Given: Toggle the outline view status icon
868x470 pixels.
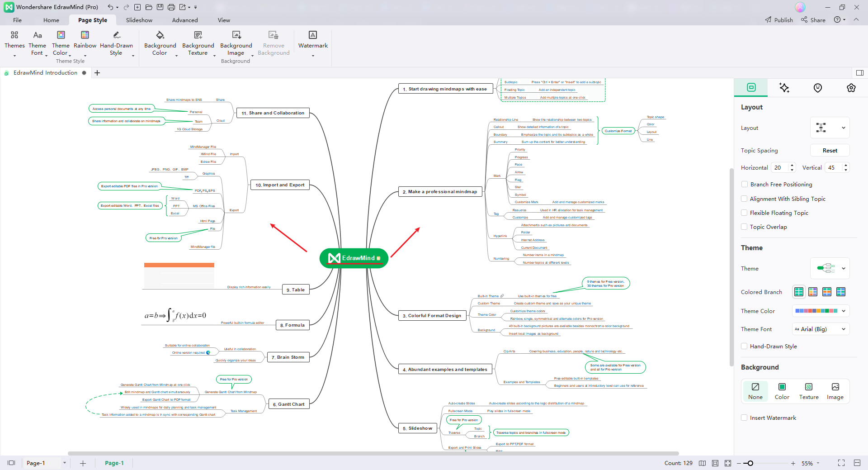Looking at the screenshot, I should click(702, 463).
